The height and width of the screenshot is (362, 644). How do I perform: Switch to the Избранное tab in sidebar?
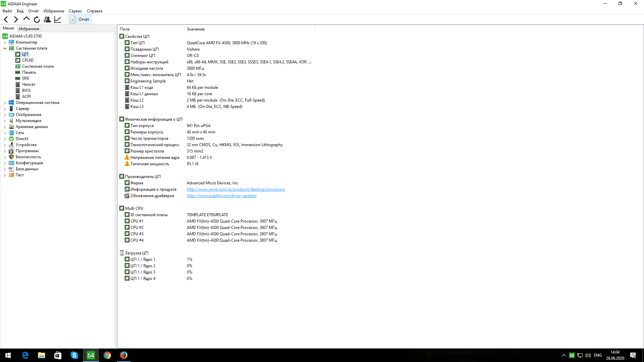(29, 29)
